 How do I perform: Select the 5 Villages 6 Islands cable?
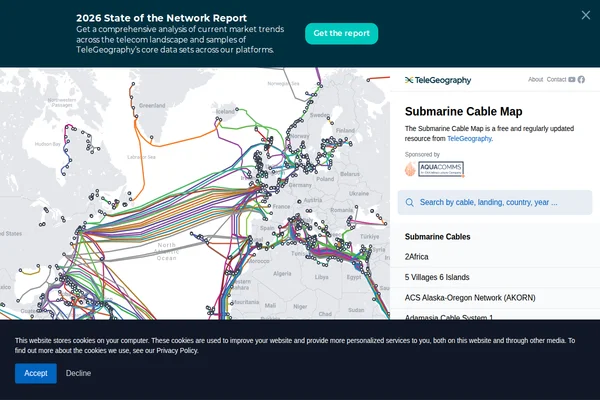coord(495,277)
